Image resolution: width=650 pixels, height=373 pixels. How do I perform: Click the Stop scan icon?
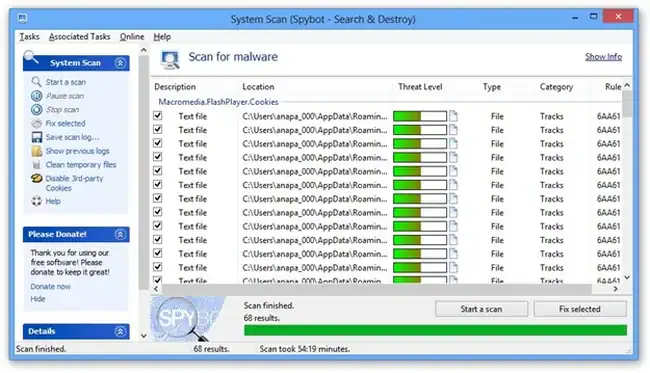[36, 109]
